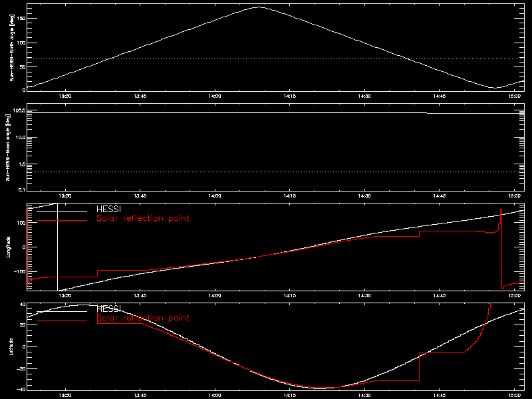Click 13:45 time label under Moon angle plot
This screenshot has width=532, height=399.
pyautogui.click(x=140, y=196)
